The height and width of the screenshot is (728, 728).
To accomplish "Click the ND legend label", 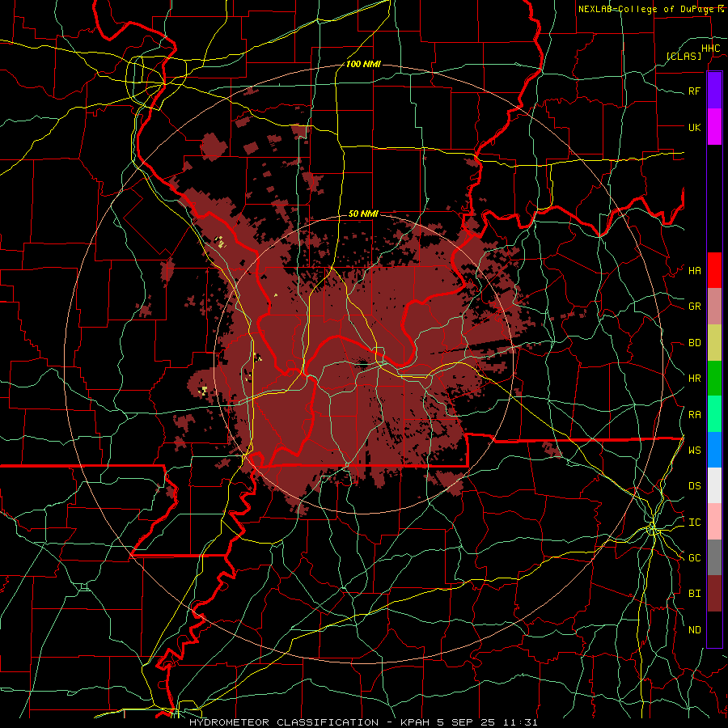I will pyautogui.click(x=695, y=630).
